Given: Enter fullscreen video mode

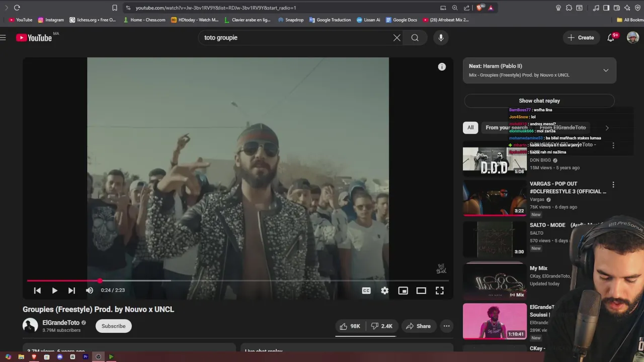Looking at the screenshot, I should tap(440, 291).
